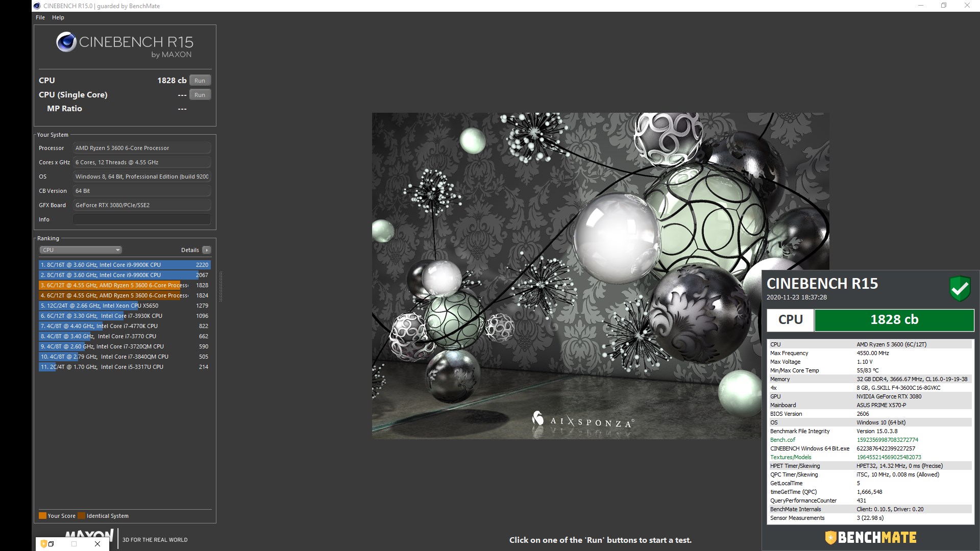Click the Min/Max Core Temp 55/83 °C value
The image size is (980, 551).
[x=868, y=370]
